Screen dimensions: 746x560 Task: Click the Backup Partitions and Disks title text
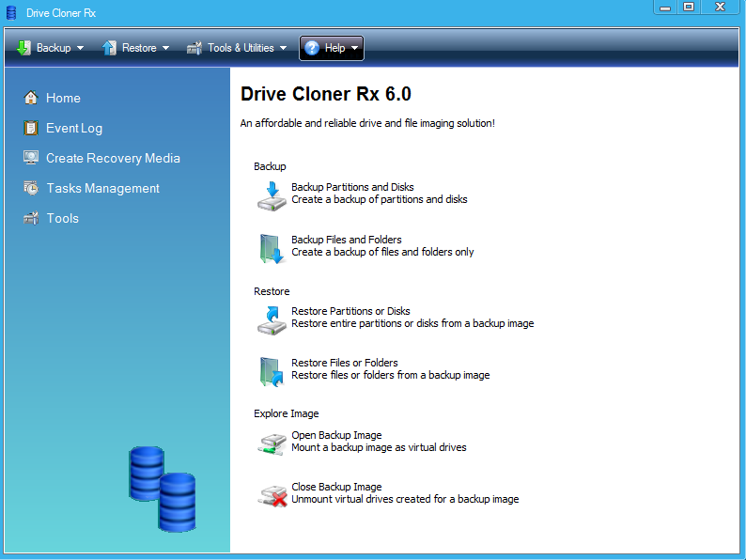(x=352, y=187)
